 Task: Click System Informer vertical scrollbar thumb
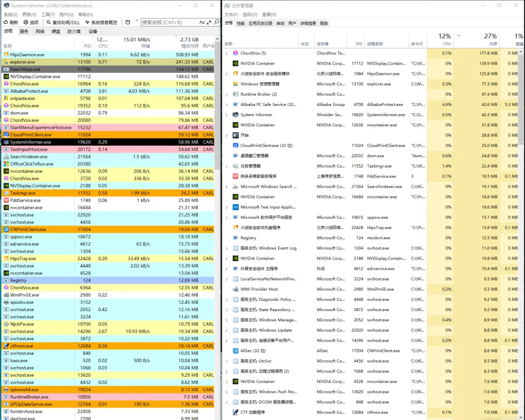217,105
